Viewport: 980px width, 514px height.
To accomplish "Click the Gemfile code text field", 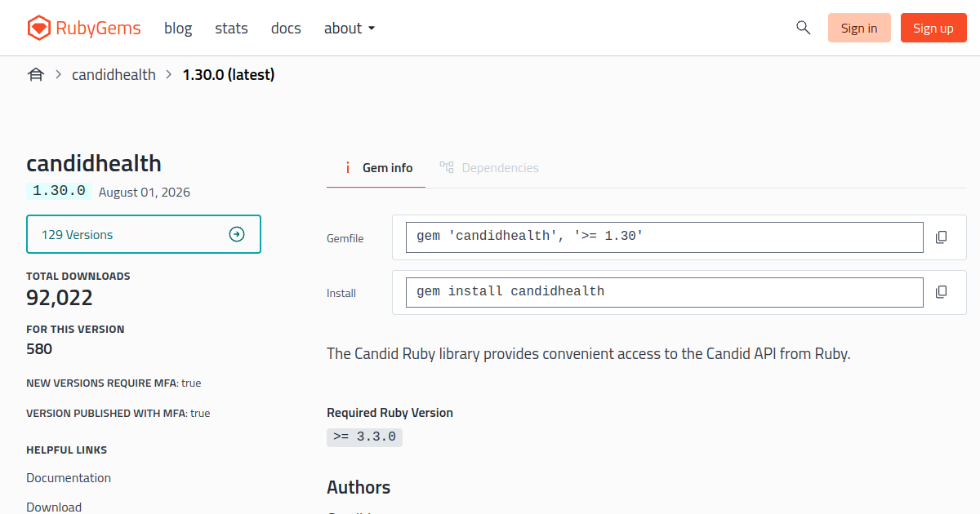I will [x=665, y=237].
